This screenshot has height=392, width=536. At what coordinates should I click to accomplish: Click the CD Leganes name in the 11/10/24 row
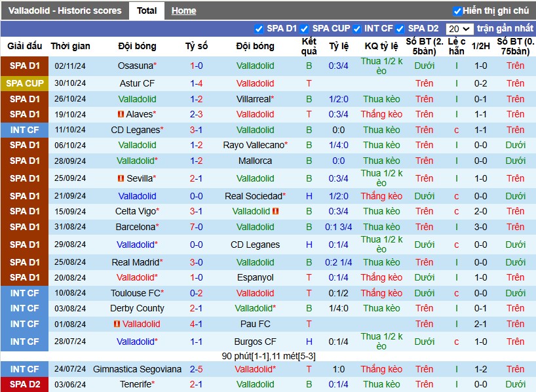[136, 130]
